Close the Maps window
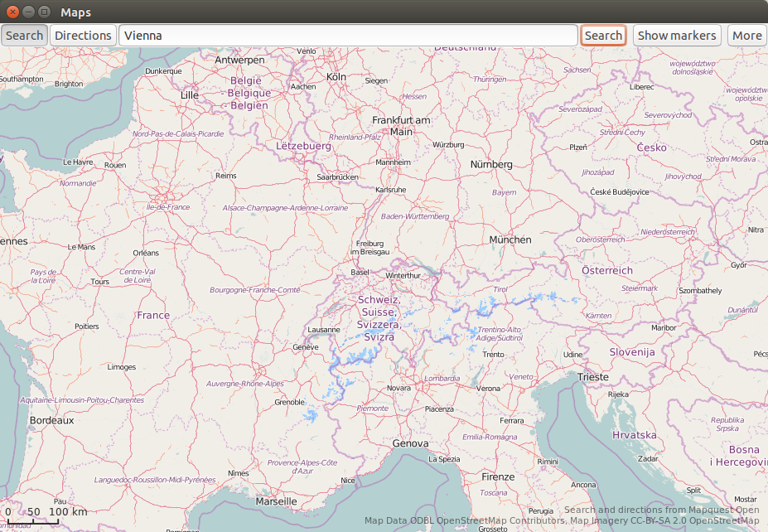 [12, 12]
